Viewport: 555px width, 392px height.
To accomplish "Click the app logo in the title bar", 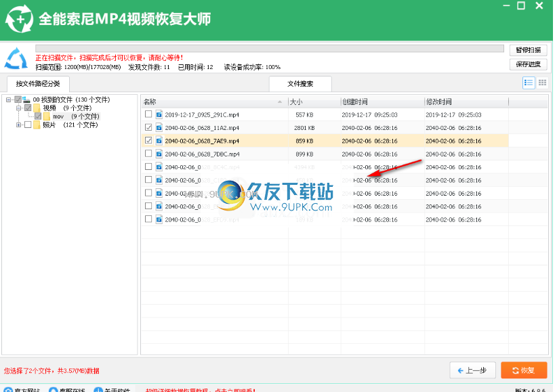I will (x=19, y=18).
